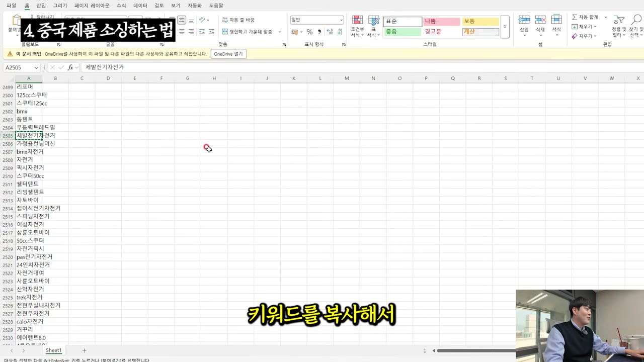
Task: Switch to the 자동화 tab
Action: tap(195, 6)
